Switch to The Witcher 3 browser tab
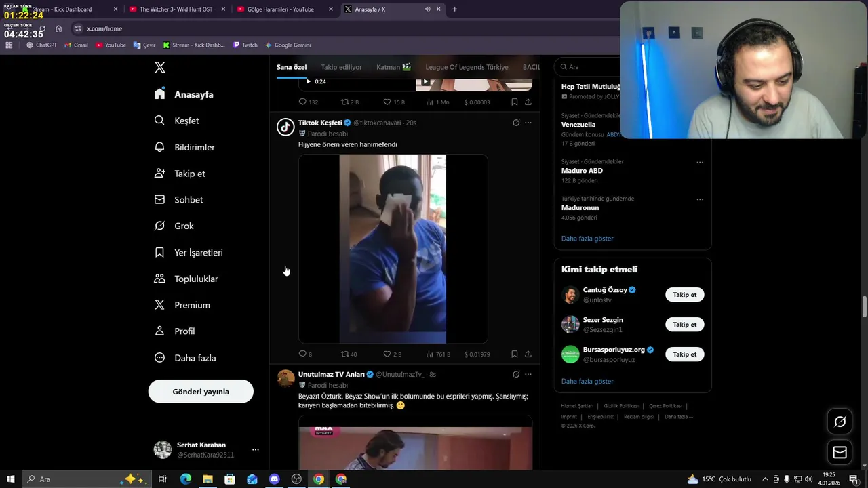 tap(176, 9)
